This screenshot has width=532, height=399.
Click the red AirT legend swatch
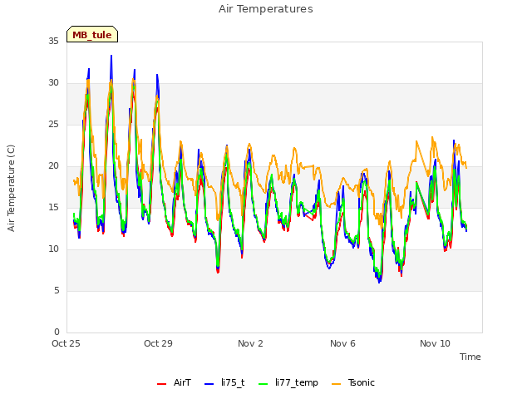click(161, 384)
